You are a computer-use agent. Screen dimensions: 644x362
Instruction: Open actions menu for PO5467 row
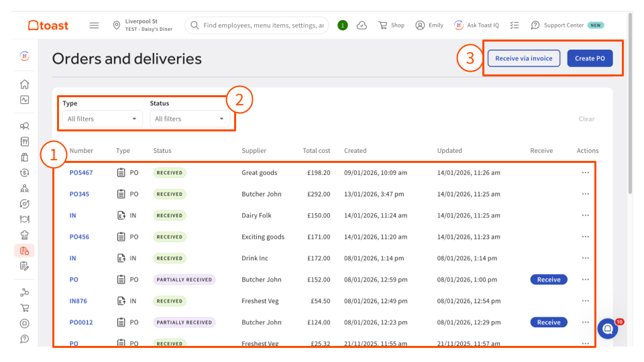click(x=585, y=172)
